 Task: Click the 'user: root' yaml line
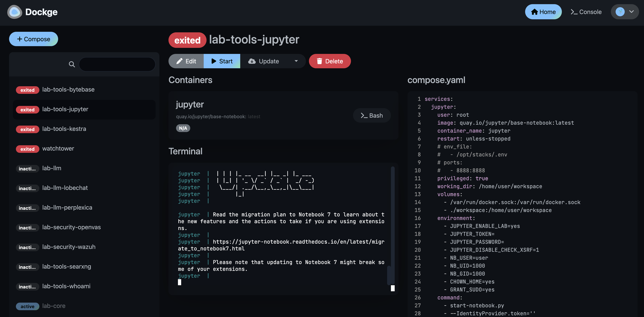(x=453, y=115)
